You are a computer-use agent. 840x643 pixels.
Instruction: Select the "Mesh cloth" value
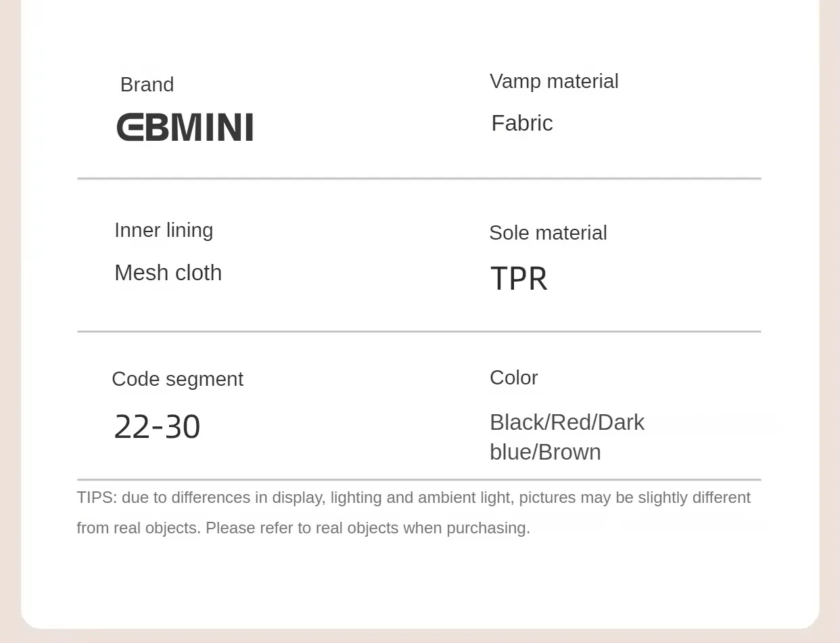click(168, 273)
